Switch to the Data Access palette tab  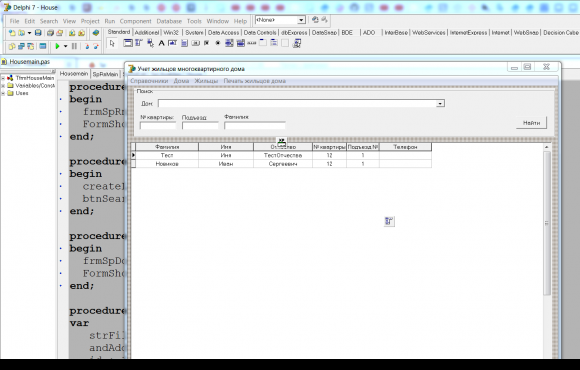coord(223,33)
